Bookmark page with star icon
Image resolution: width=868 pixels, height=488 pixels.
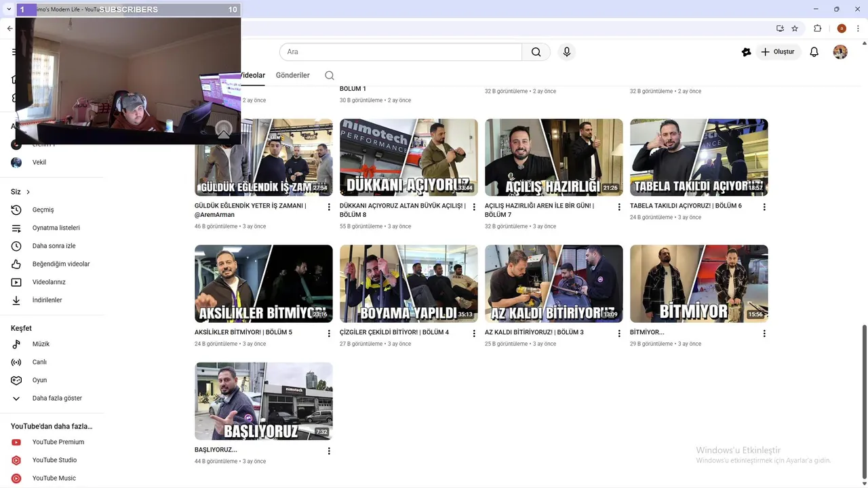(795, 28)
